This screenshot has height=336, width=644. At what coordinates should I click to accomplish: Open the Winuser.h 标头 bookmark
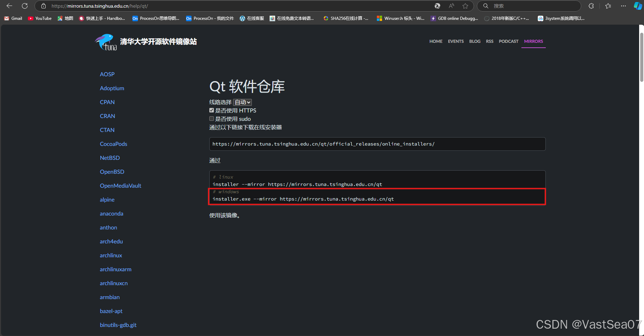pos(401,18)
